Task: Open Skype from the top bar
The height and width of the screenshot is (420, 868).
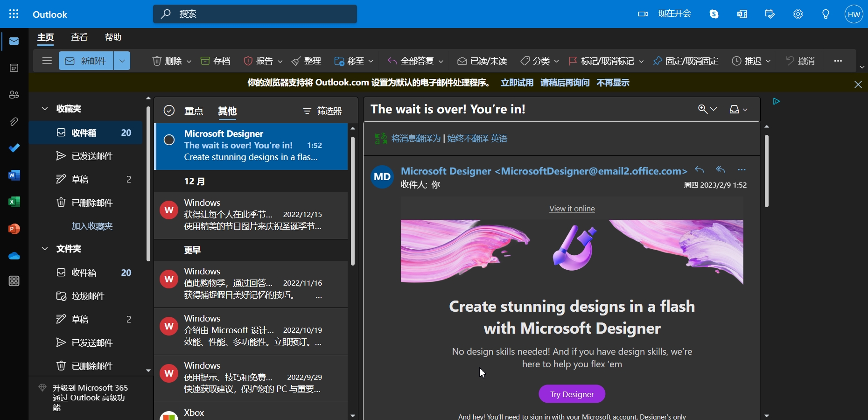Action: click(714, 14)
